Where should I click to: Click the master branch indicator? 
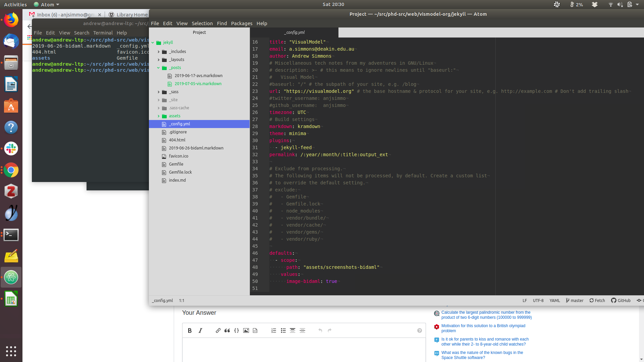[575, 300]
